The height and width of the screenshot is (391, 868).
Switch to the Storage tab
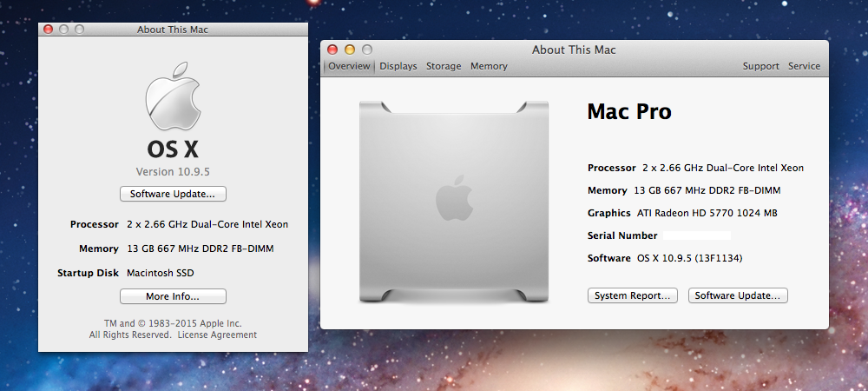click(444, 66)
